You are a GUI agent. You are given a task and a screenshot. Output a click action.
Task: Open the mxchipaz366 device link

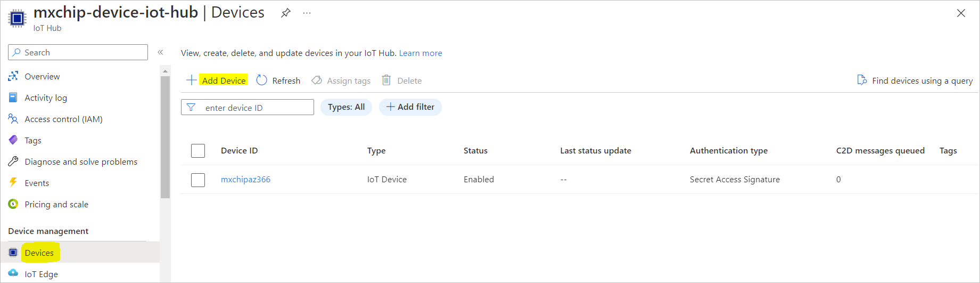(x=245, y=180)
